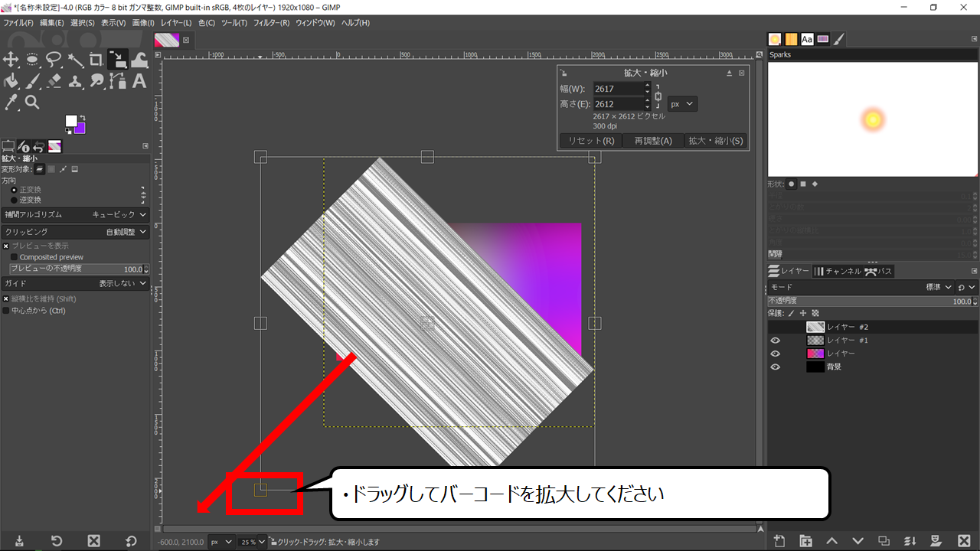Screen dimensions: 980x551
Task: Click リセット(R) button
Action: coord(590,141)
